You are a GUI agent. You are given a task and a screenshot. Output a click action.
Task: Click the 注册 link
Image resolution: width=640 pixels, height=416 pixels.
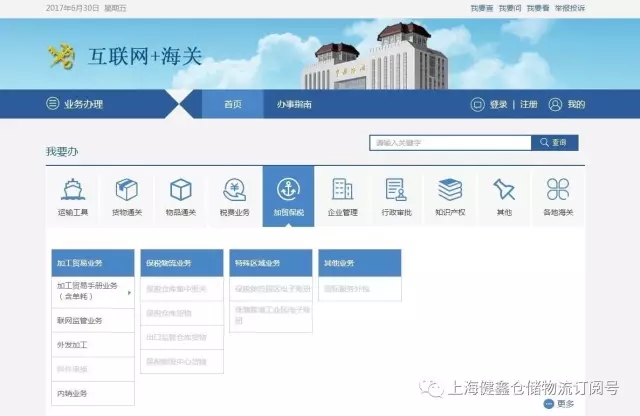(x=529, y=105)
